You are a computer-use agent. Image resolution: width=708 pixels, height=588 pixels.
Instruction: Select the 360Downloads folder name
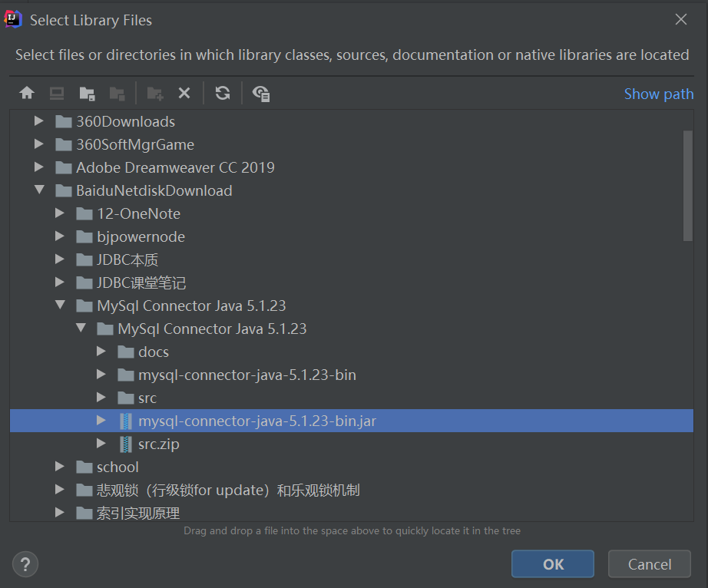pos(125,121)
